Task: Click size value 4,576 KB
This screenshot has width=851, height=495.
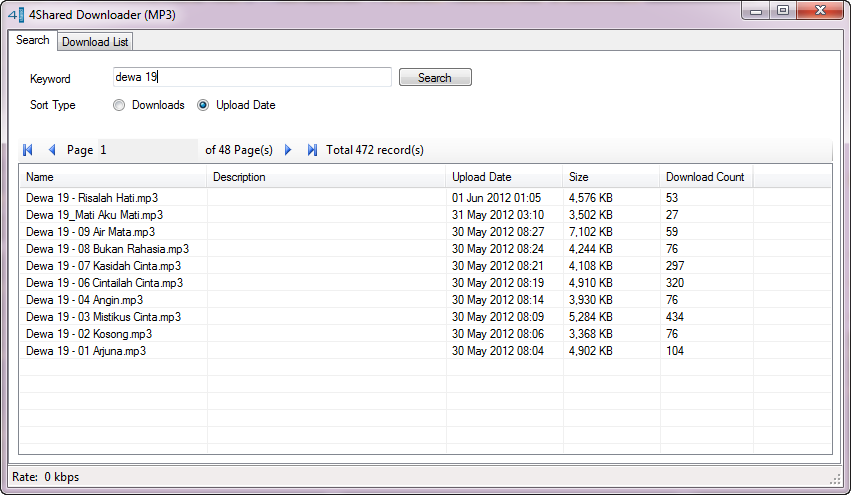Action: coord(590,198)
